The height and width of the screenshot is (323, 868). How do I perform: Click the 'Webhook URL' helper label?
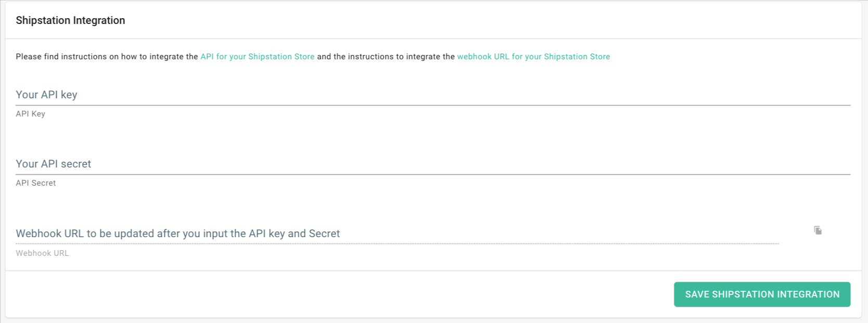click(42, 253)
